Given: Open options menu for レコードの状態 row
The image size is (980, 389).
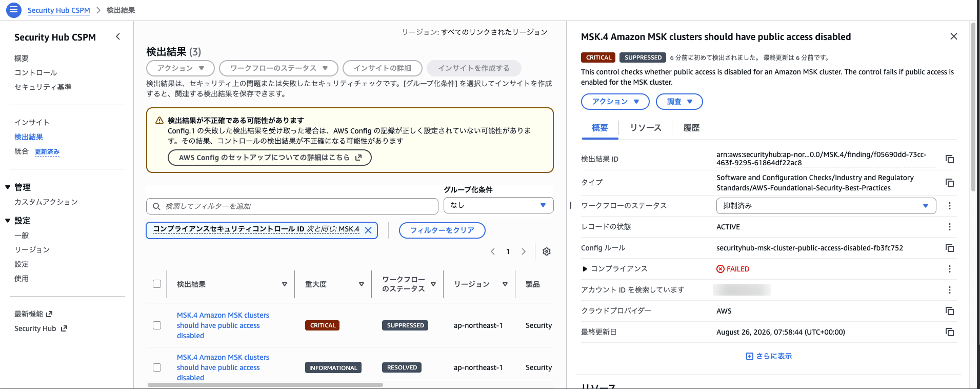Looking at the screenshot, I should (950, 227).
